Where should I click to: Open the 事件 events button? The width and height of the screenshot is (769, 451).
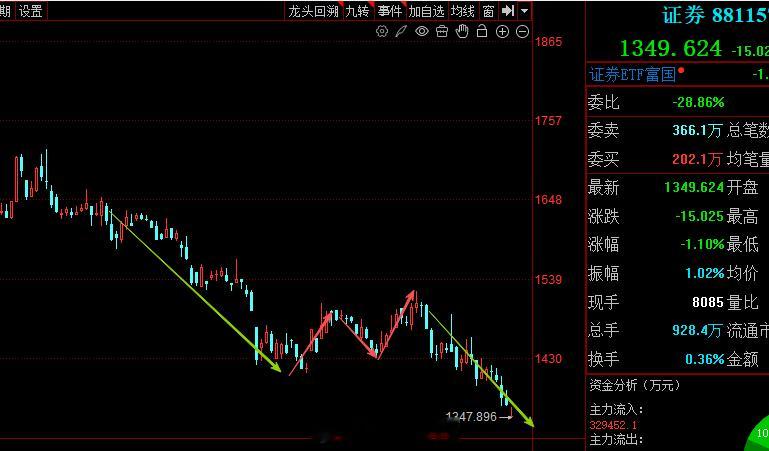tap(389, 11)
